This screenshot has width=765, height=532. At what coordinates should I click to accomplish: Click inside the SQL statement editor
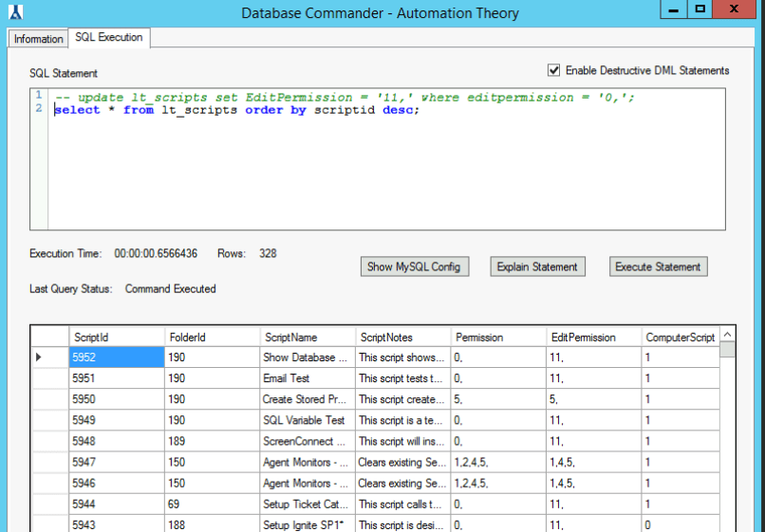[380, 171]
